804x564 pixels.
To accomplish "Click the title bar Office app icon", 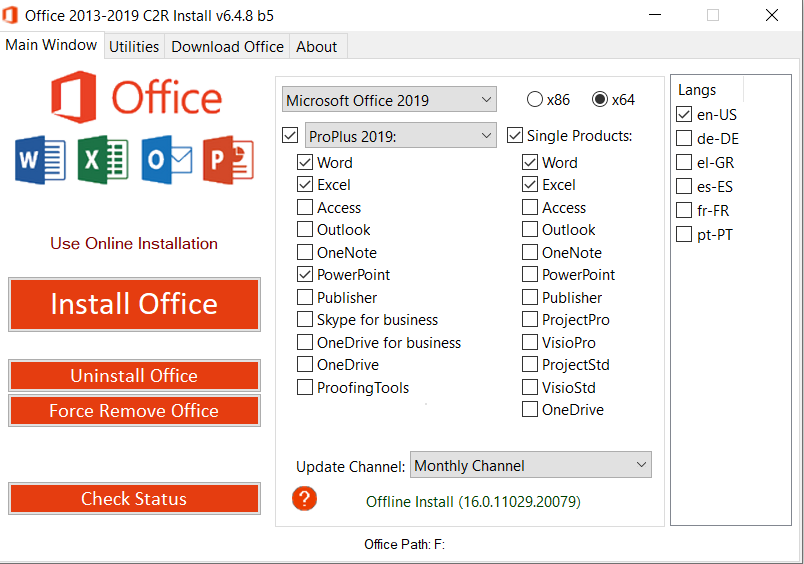I will coord(10,15).
